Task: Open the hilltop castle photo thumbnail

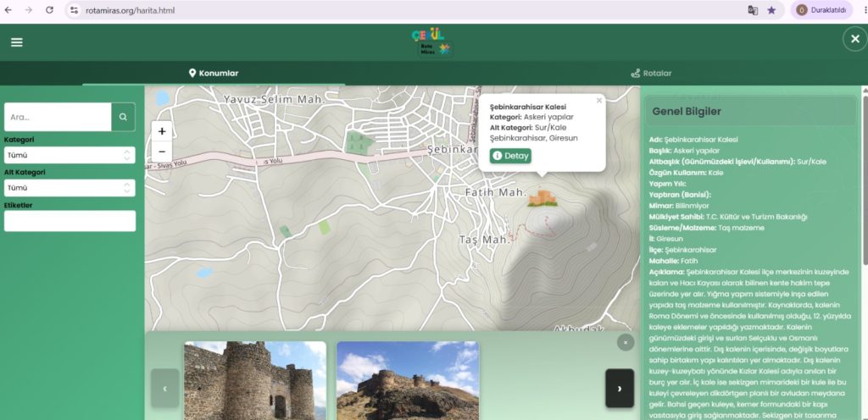Action: tap(408, 381)
